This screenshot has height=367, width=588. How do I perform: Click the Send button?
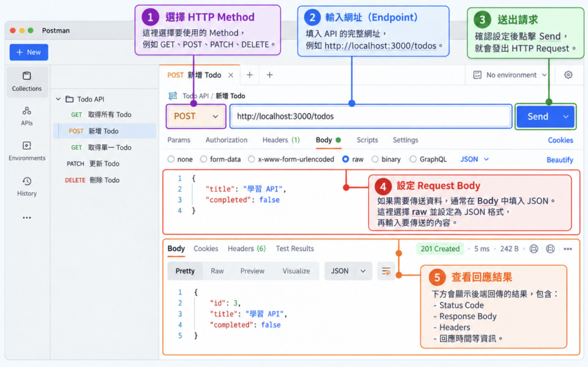point(537,117)
